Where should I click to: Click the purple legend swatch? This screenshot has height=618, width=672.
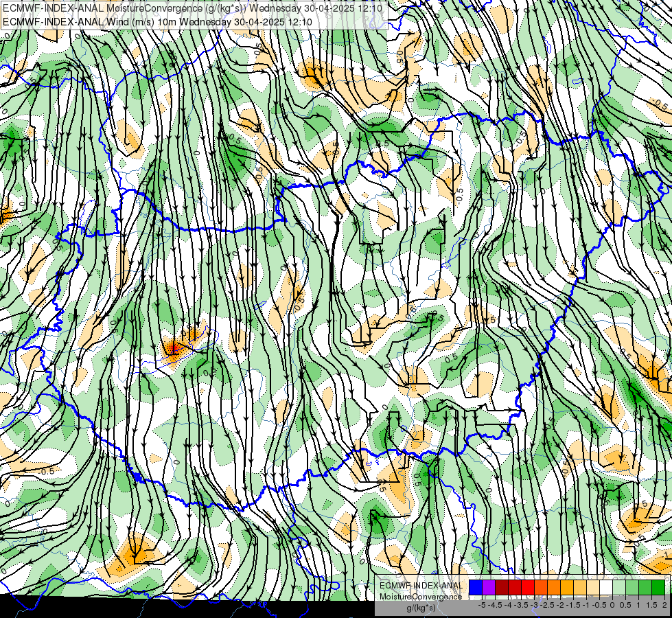(489, 588)
